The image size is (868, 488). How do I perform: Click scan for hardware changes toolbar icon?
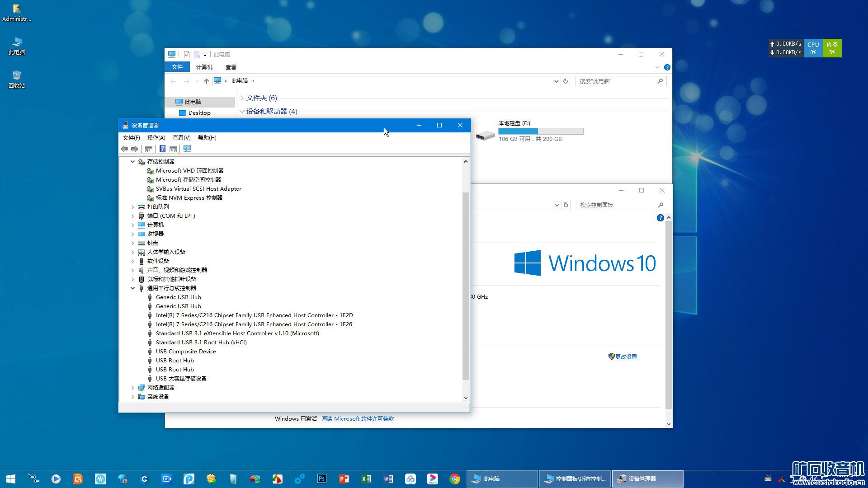pos(187,149)
